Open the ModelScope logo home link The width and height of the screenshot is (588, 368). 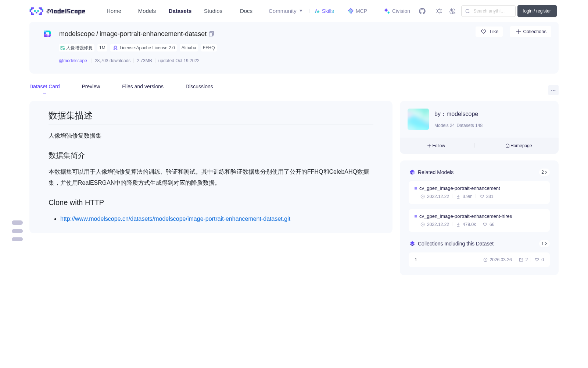(57, 11)
